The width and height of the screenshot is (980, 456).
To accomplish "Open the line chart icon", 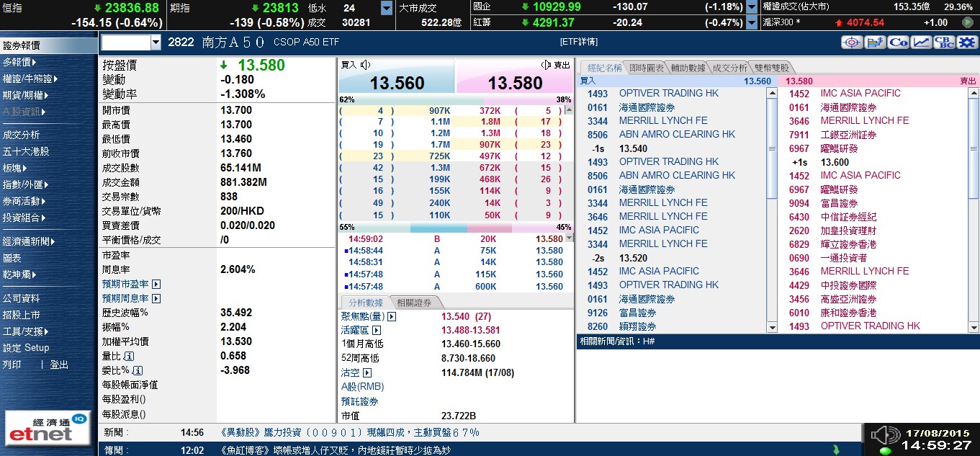I will pyautogui.click(x=921, y=43).
